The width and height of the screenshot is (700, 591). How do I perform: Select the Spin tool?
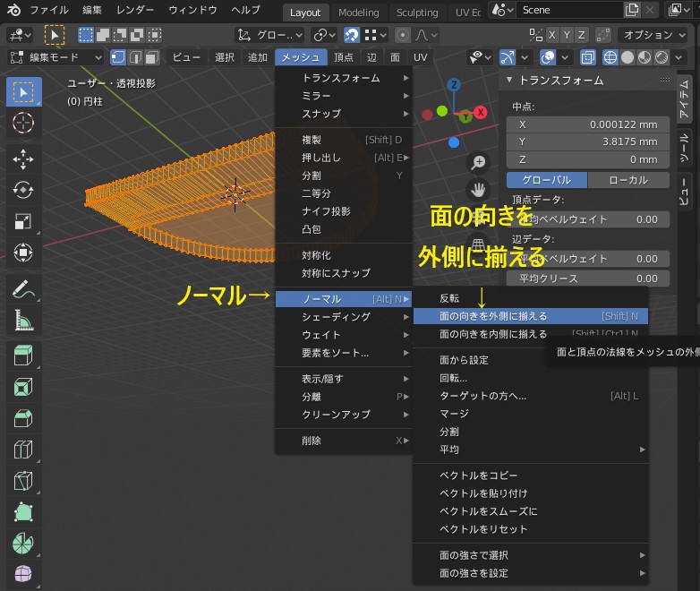tap(23, 544)
